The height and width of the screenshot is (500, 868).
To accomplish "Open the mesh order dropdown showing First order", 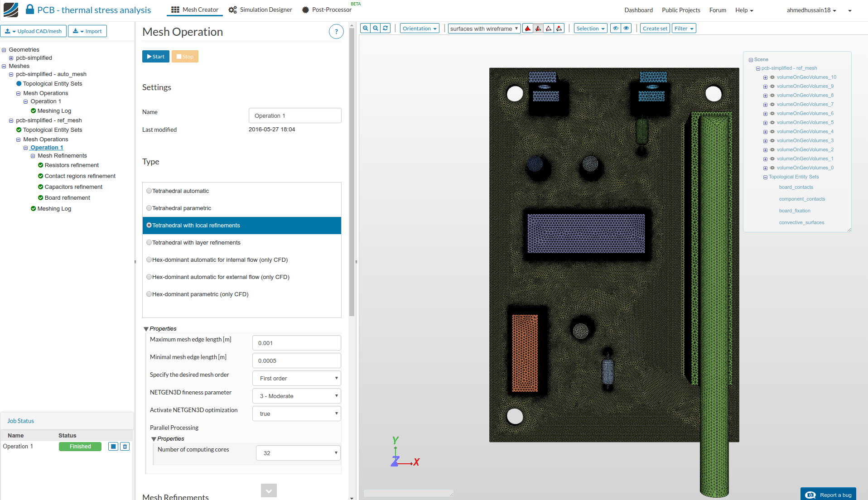I will tap(297, 378).
